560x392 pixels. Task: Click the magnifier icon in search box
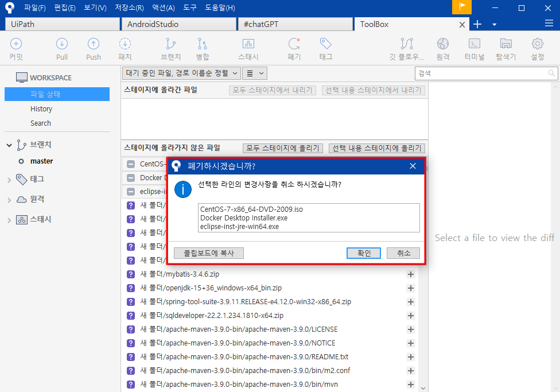551,73
